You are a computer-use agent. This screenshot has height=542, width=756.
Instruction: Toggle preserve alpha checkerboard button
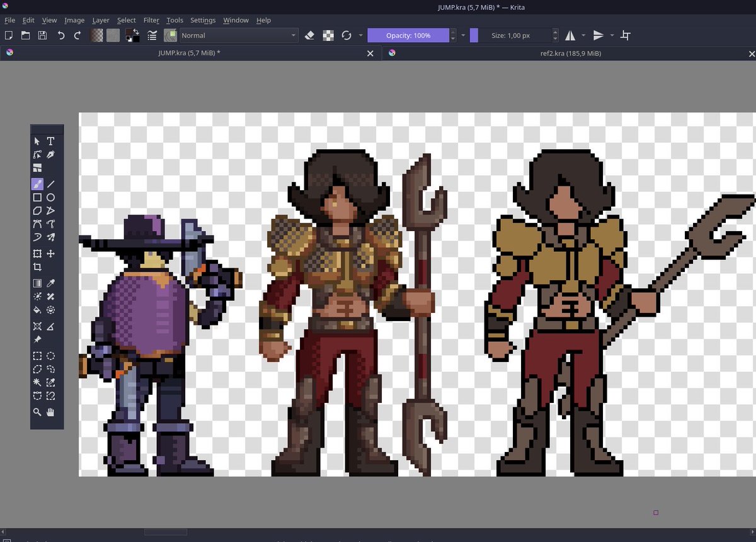coord(328,35)
